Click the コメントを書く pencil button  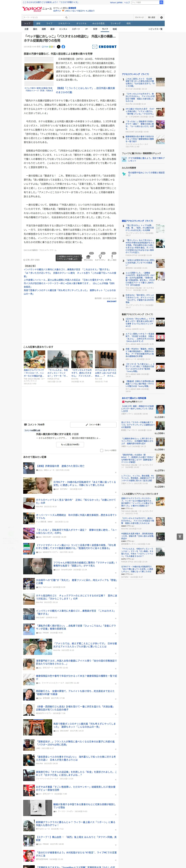tap(93, 425)
